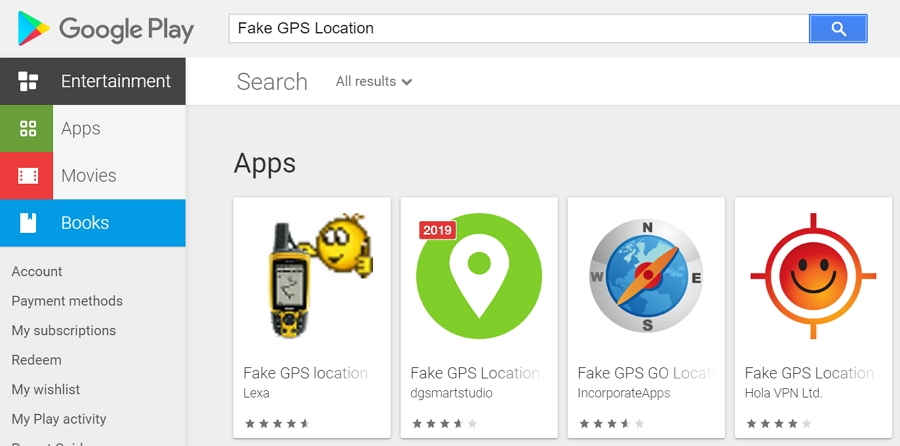
Task: Open My wishlist
Action: [46, 389]
